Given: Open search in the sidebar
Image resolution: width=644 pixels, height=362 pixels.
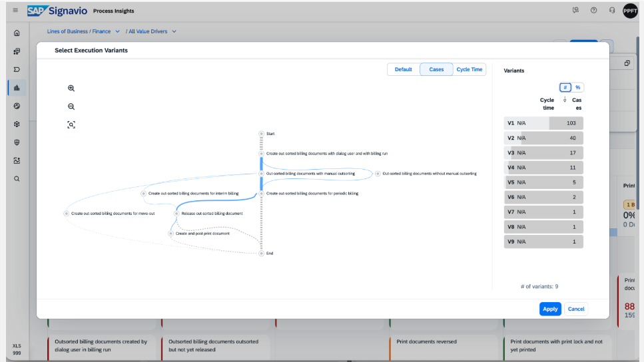Looking at the screenshot, I should [x=17, y=179].
